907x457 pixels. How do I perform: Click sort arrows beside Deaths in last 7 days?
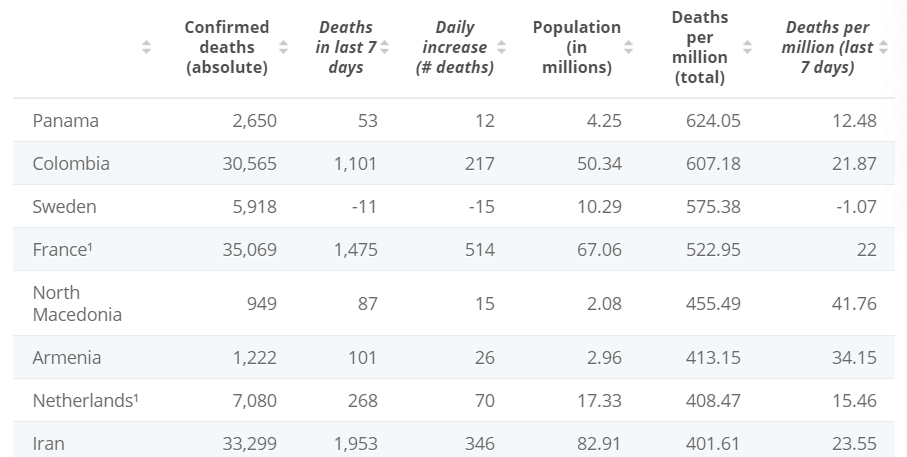[385, 47]
